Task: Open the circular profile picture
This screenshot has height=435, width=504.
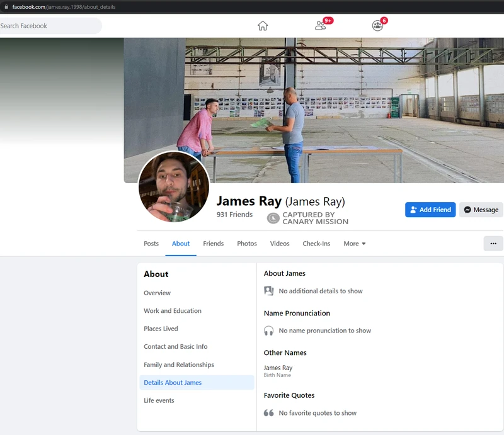Action: [174, 187]
